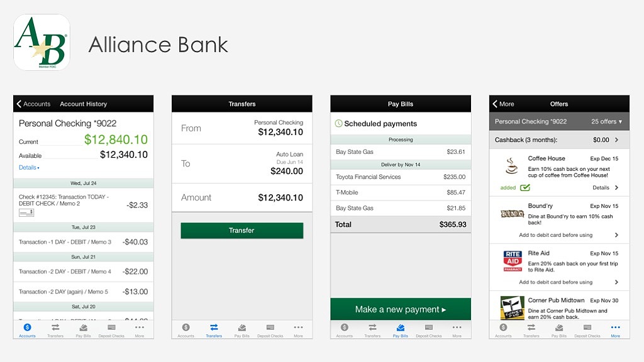Tap Pay Bills icon in Transfers screen tab bar
The width and height of the screenshot is (644, 362).
tap(242, 327)
